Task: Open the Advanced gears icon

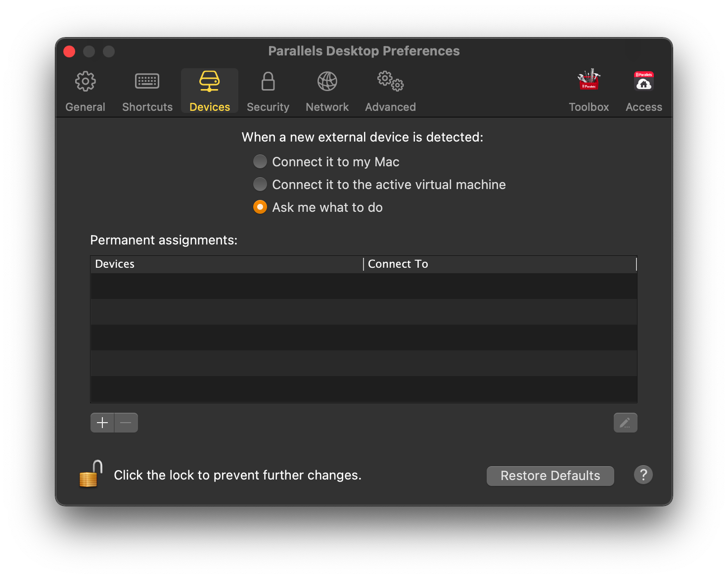Action: click(390, 82)
